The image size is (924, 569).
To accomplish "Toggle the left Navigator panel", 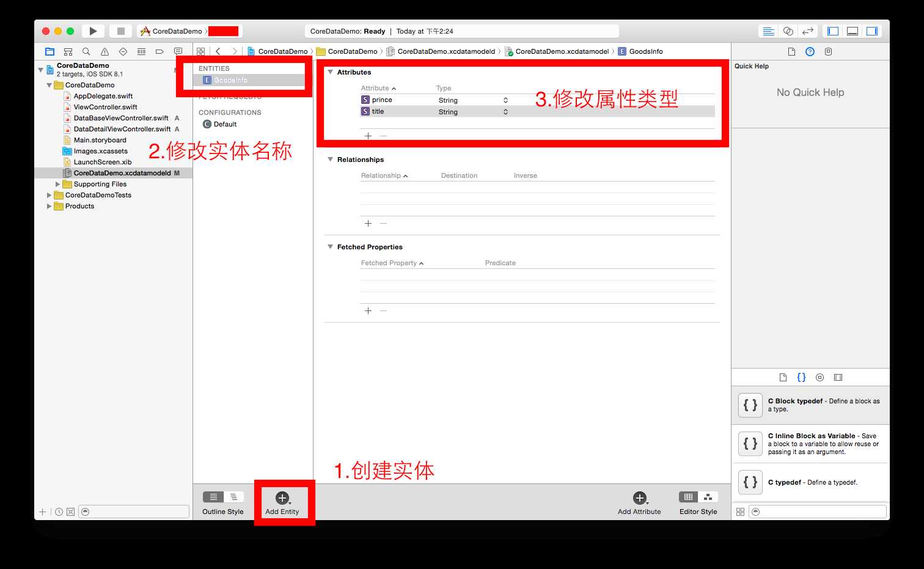I will point(833,31).
